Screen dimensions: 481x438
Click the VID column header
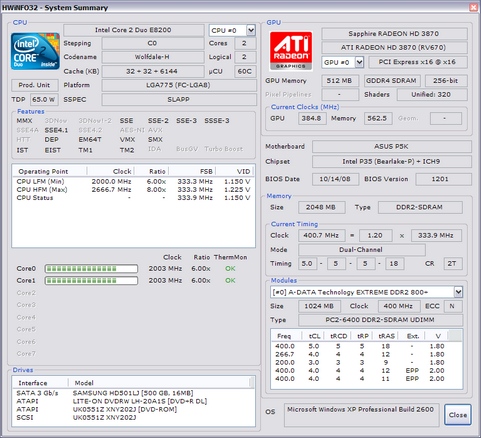coord(234,171)
